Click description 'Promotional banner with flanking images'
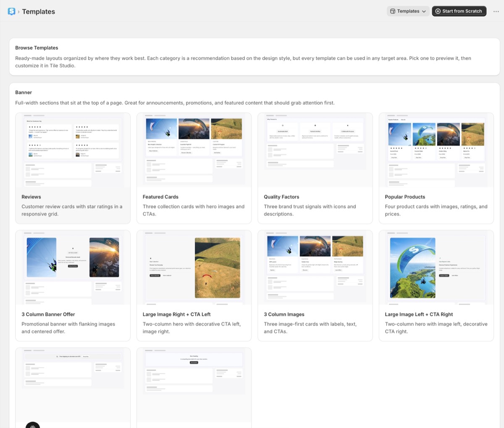Screen dimensions: 504x428 68,328
